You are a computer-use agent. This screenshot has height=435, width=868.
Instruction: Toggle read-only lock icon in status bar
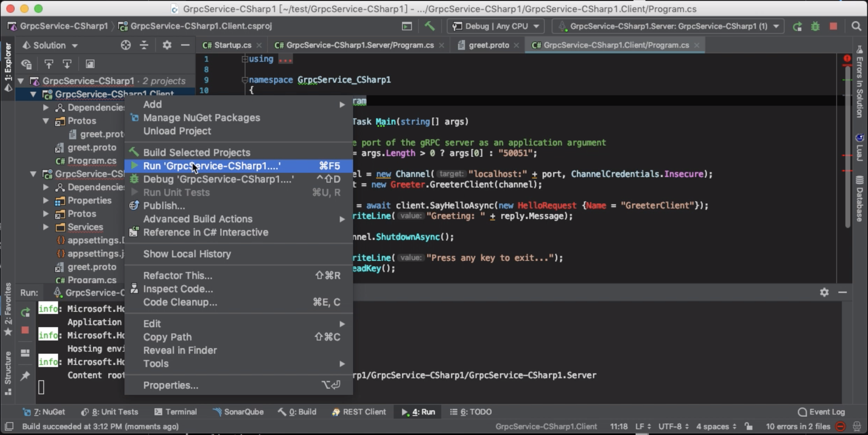[x=749, y=426]
